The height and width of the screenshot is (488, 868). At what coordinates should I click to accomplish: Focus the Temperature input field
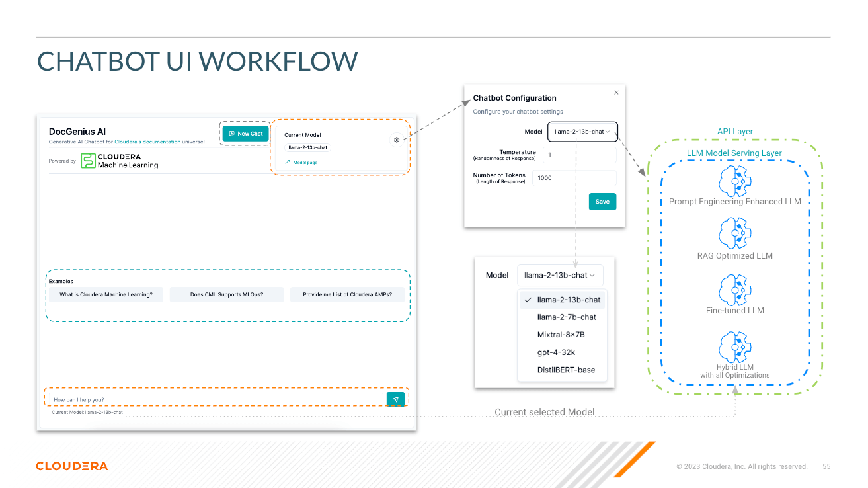580,155
